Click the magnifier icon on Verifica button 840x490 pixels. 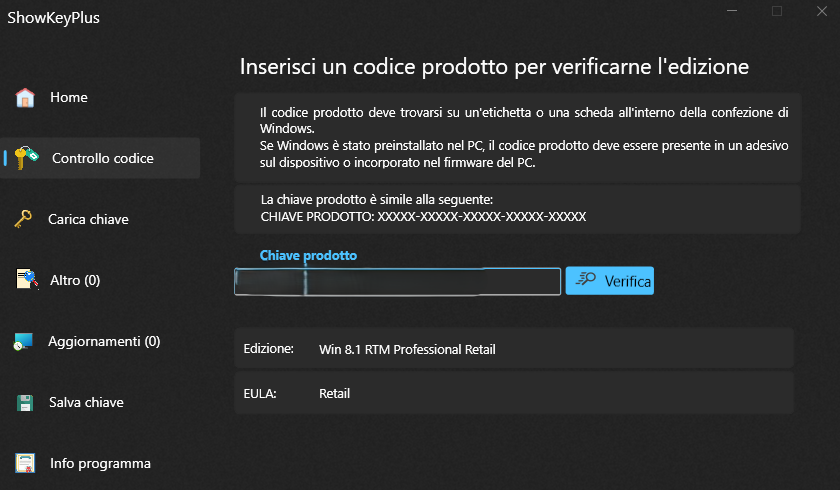pyautogui.click(x=586, y=279)
